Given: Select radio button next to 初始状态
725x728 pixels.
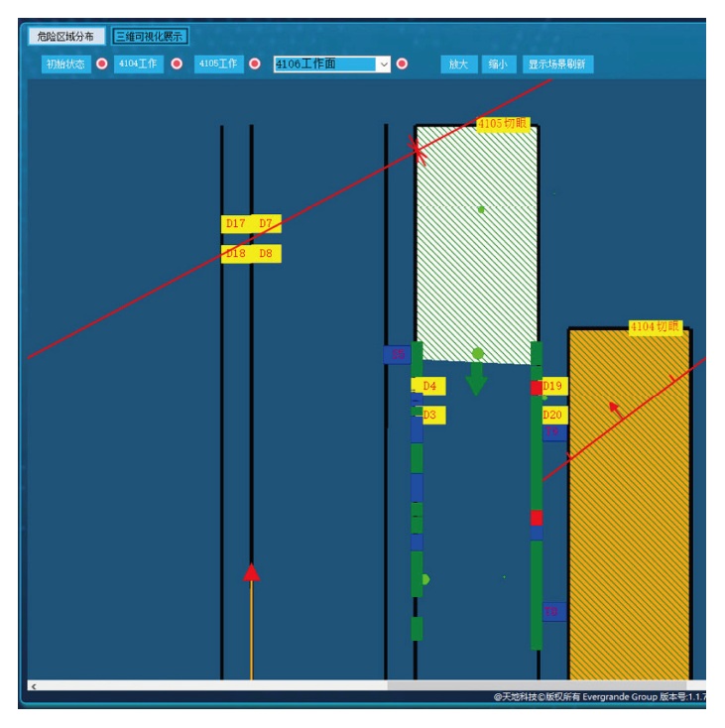Looking at the screenshot, I should click(x=101, y=64).
